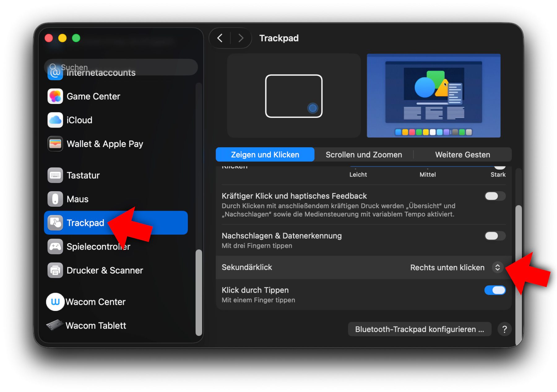Open help with the question mark button
Image resolution: width=557 pixels, height=392 pixels.
pos(504,329)
